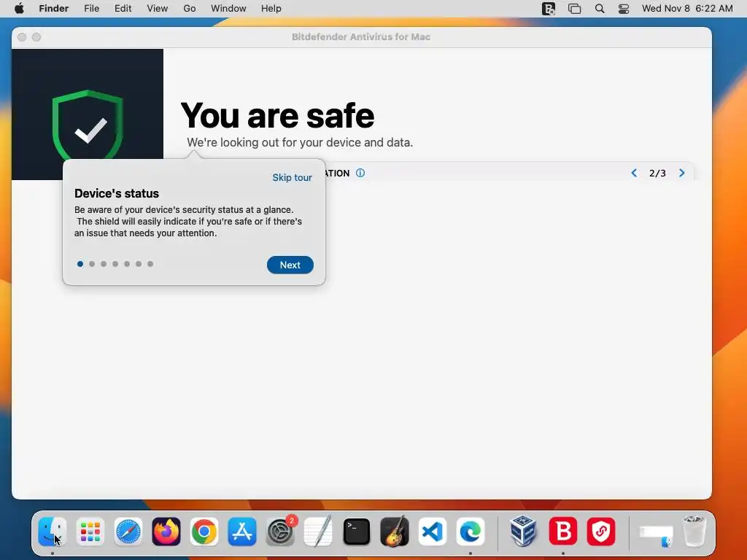Go to next recommendation with right chevron

click(682, 173)
